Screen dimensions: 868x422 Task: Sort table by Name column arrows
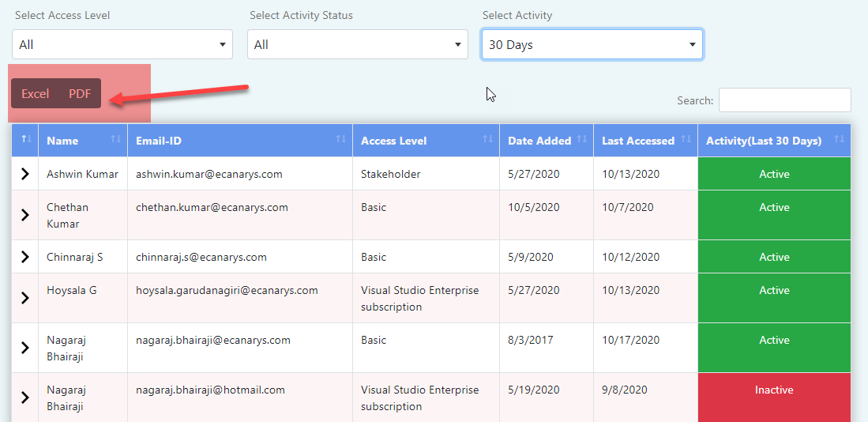(x=115, y=139)
